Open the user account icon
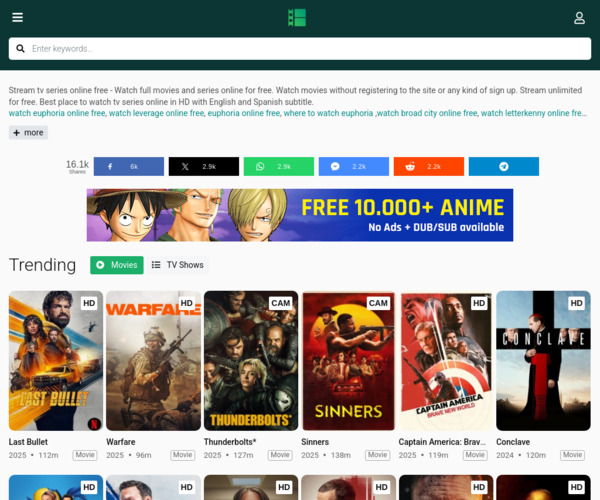Screen dimensions: 600x500 tap(579, 18)
